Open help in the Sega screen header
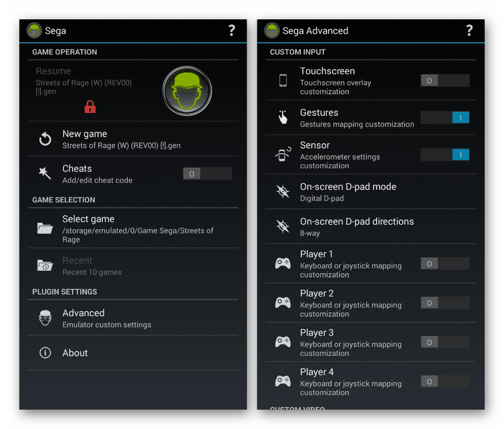This screenshot has height=429, width=504. (x=231, y=31)
